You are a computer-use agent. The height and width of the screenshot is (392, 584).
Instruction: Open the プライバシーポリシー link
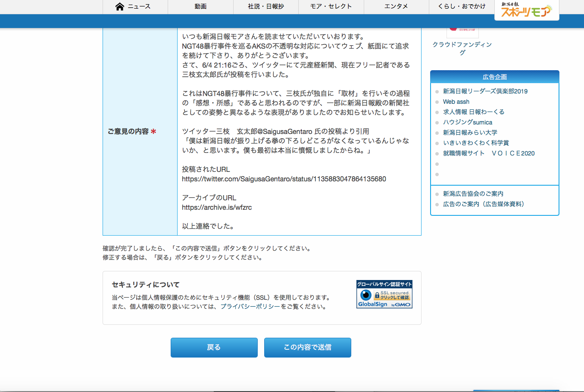click(x=250, y=307)
